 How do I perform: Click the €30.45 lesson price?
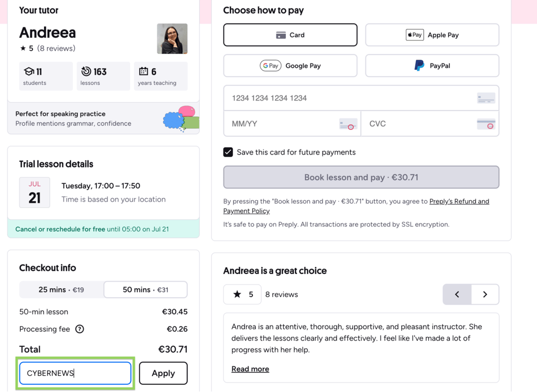pos(175,312)
